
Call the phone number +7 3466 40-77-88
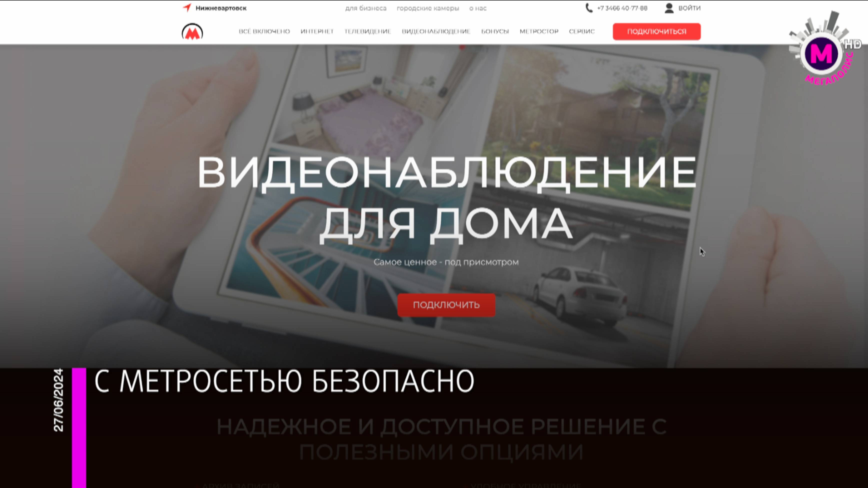coord(622,8)
